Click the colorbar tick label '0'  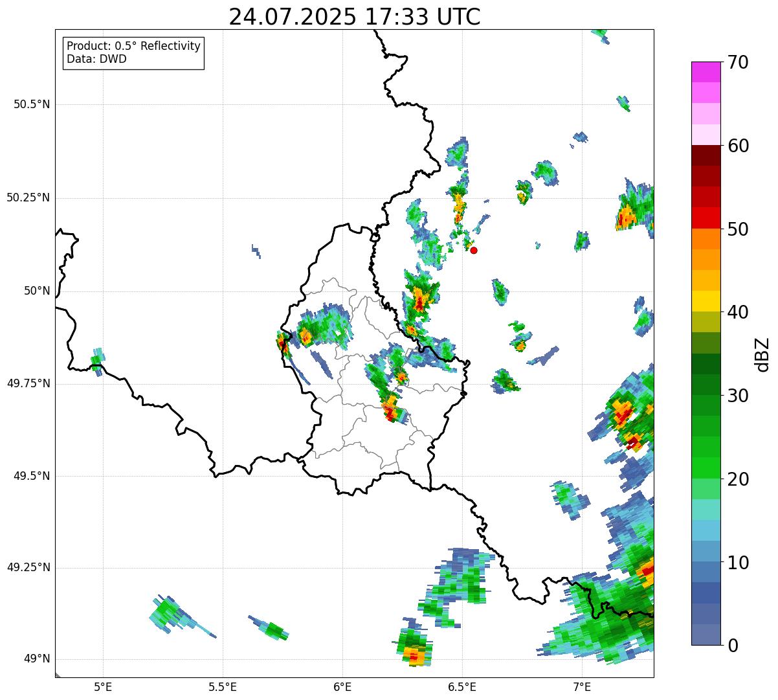tap(733, 646)
